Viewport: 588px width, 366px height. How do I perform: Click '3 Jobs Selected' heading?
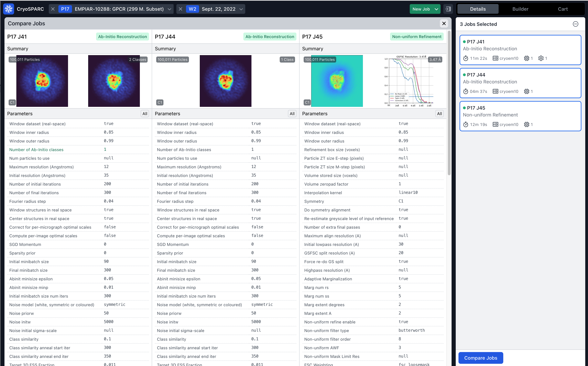coord(478,24)
